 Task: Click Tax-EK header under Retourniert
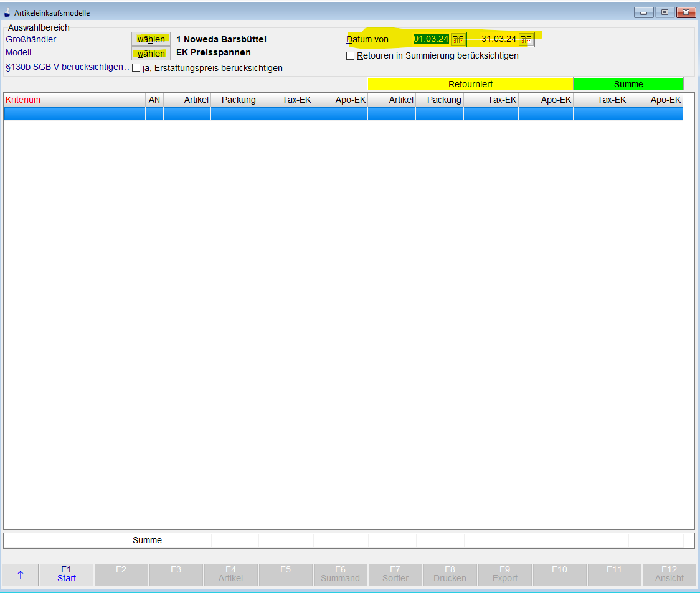tap(491, 100)
